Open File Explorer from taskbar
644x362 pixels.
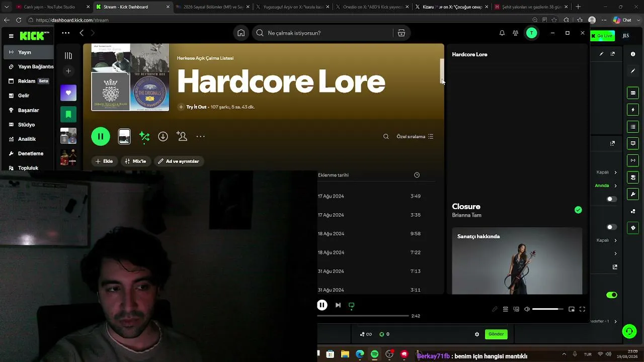345,354
